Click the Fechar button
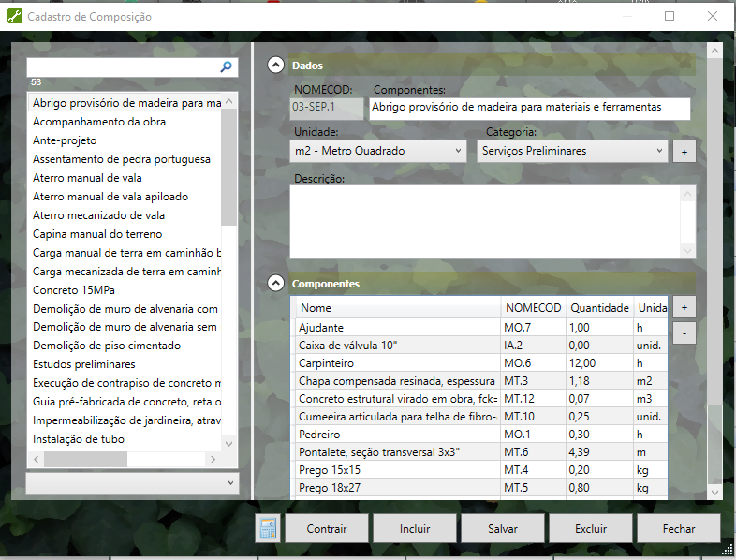Image resolution: width=736 pixels, height=560 pixels. click(679, 529)
